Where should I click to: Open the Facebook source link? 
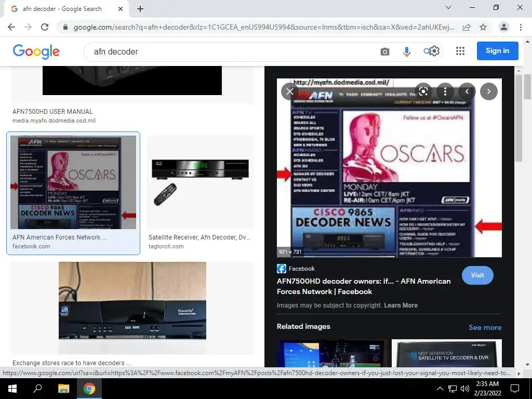[296, 269]
